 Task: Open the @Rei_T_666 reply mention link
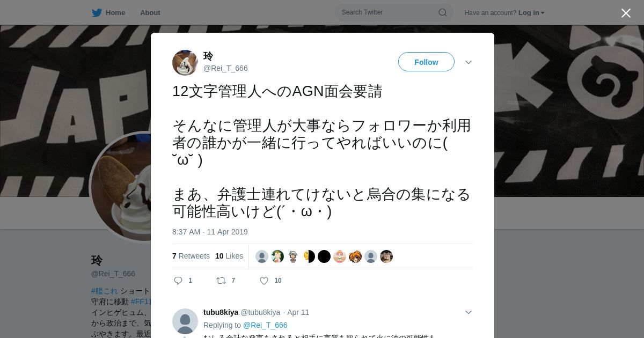[265, 325]
